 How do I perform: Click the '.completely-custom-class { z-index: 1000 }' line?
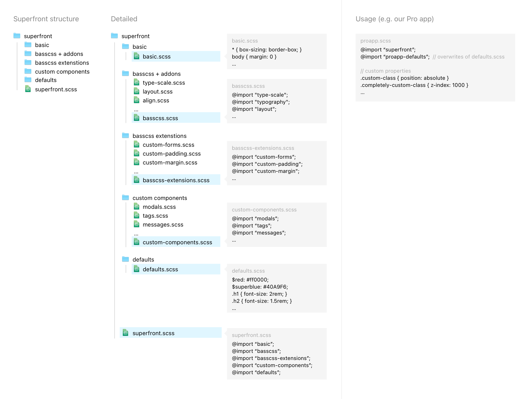(414, 85)
